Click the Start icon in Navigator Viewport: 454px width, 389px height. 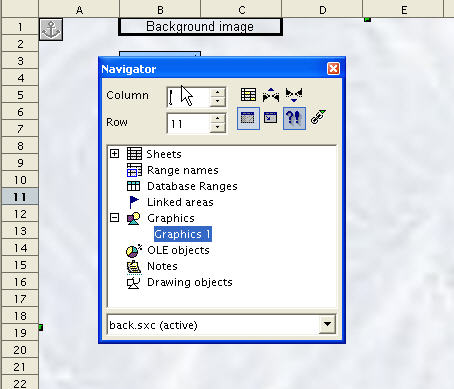(271, 95)
